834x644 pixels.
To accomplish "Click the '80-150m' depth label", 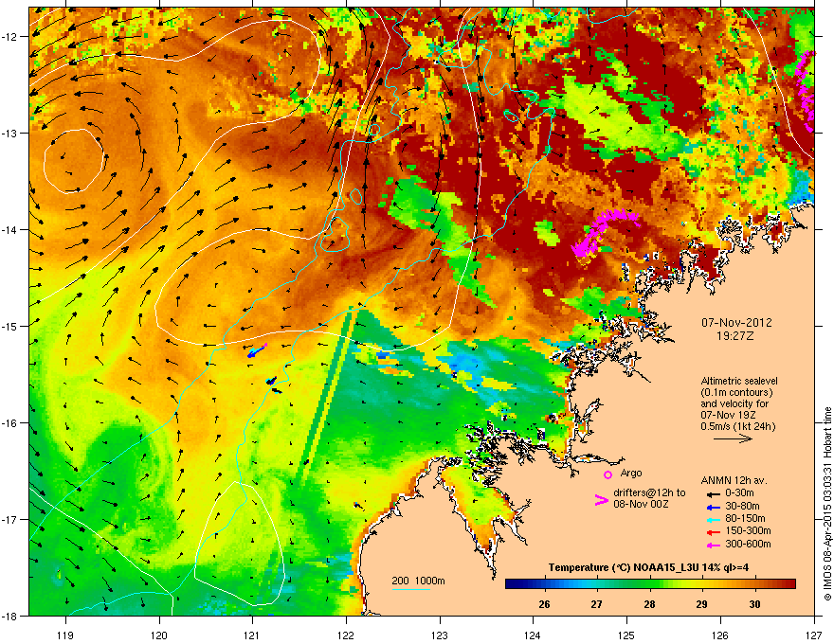I will [x=745, y=518].
